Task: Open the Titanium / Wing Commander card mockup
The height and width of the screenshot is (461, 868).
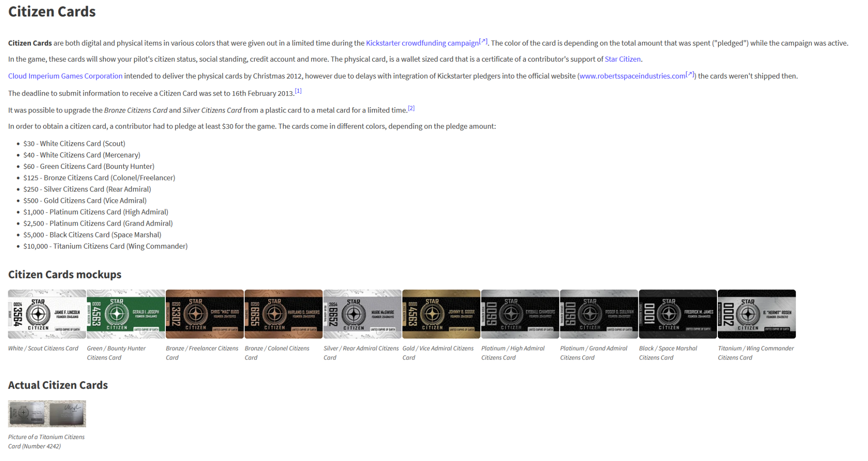Action: point(756,314)
